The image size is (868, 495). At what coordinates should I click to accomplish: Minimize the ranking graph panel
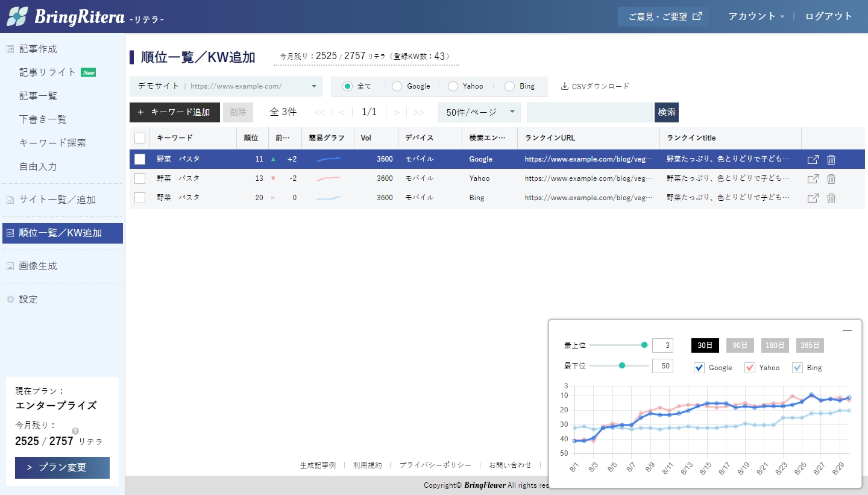click(x=847, y=330)
